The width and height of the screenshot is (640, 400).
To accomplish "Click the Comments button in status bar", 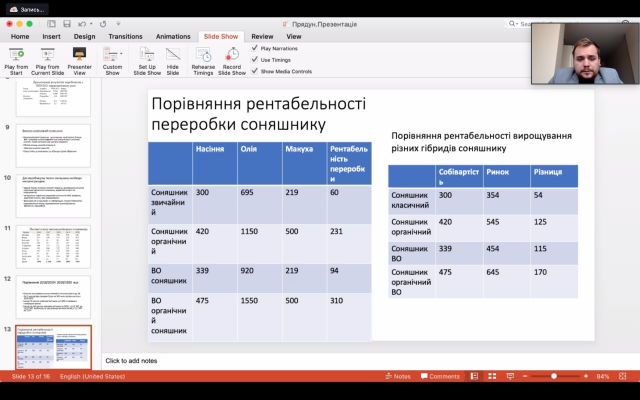I will click(x=439, y=377).
